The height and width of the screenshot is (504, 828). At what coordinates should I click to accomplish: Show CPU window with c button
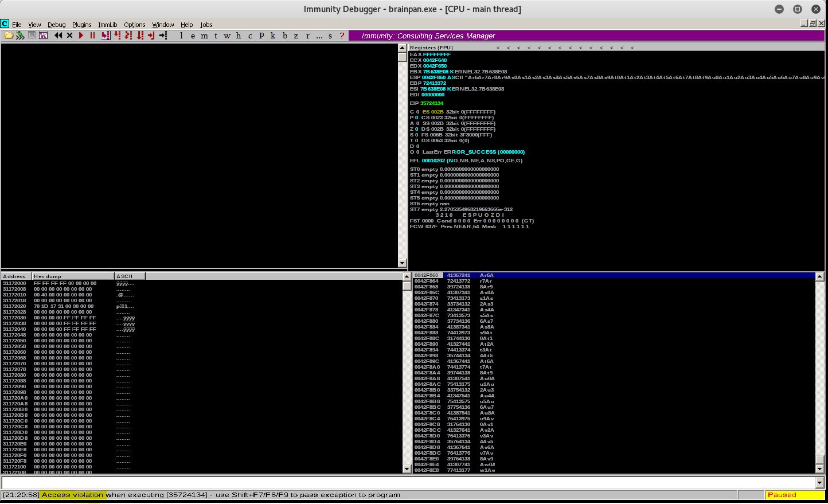point(250,36)
